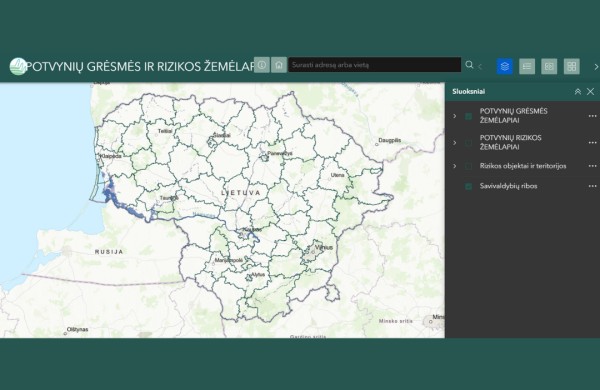The image size is (600, 390).
Task: Click Olštynas label on the map
Action: point(77,329)
